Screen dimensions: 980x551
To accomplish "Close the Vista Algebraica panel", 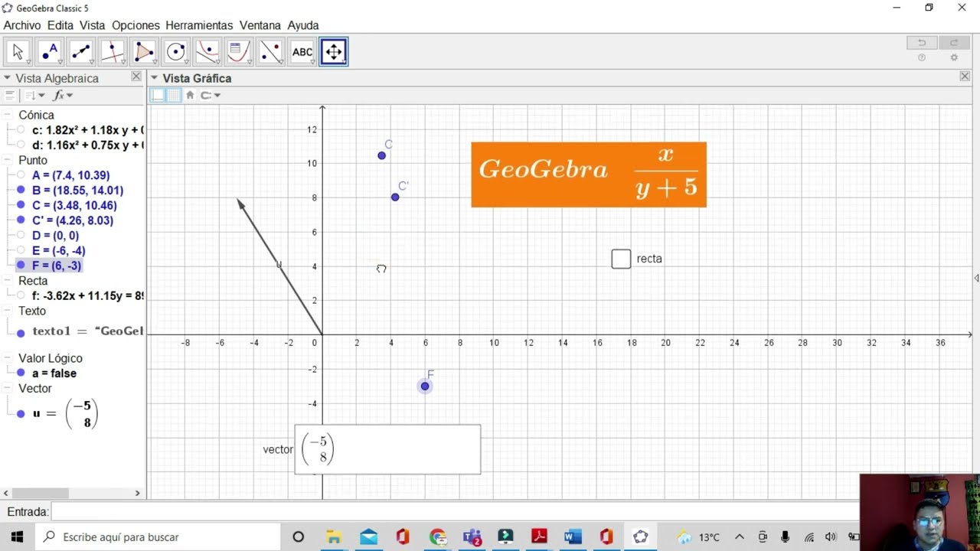I will click(x=136, y=77).
